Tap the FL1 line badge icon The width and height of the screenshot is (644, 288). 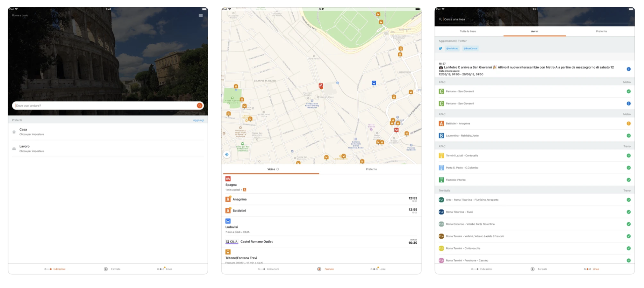tap(441, 200)
